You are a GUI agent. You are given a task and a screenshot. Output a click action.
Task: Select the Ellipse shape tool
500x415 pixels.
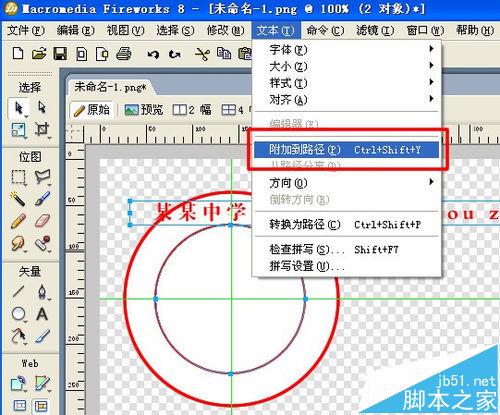click(19, 314)
